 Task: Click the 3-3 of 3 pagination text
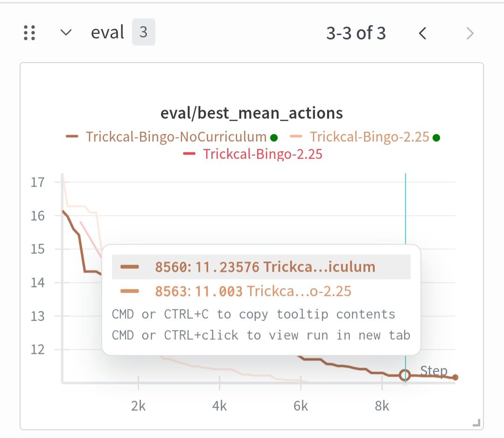coord(356,33)
